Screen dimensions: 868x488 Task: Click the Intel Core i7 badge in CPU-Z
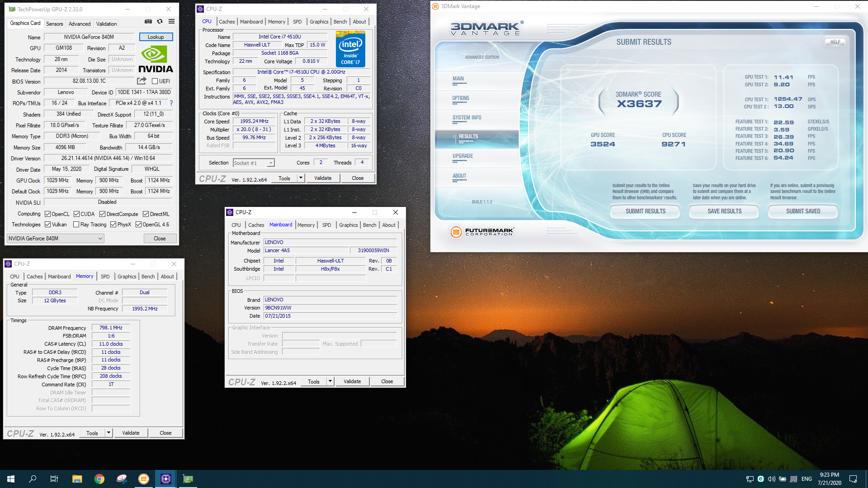[350, 49]
